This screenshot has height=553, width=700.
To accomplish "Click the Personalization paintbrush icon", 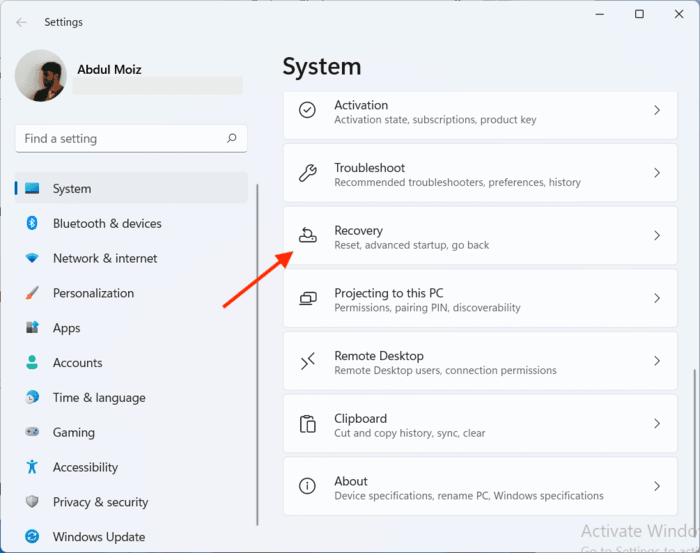I will point(32,293).
